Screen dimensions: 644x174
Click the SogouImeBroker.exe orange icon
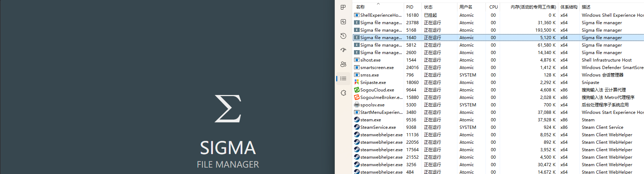[x=356, y=97]
